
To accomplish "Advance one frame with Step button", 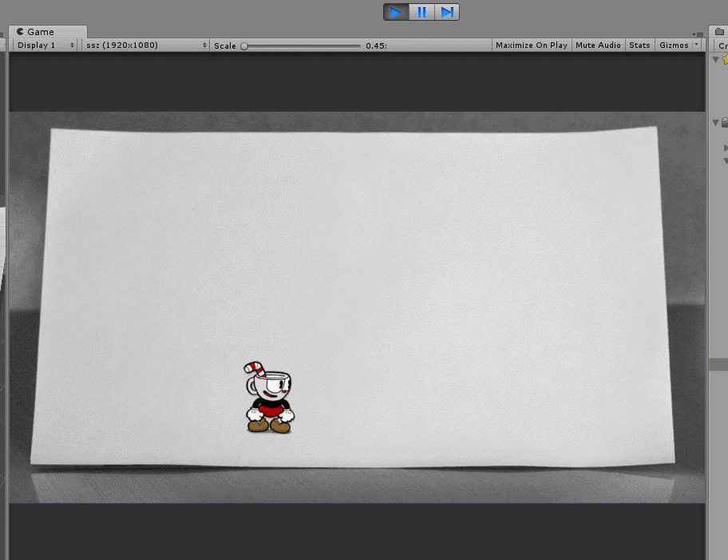I will [447, 12].
